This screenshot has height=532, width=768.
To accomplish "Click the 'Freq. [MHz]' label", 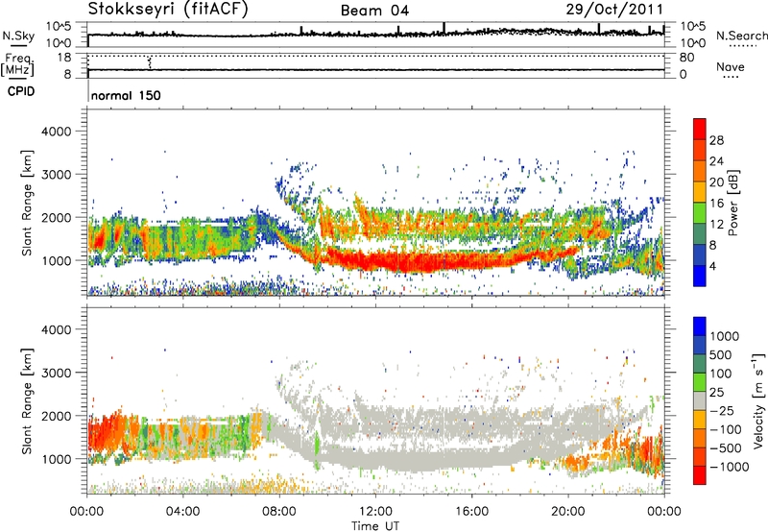I will point(17,64).
